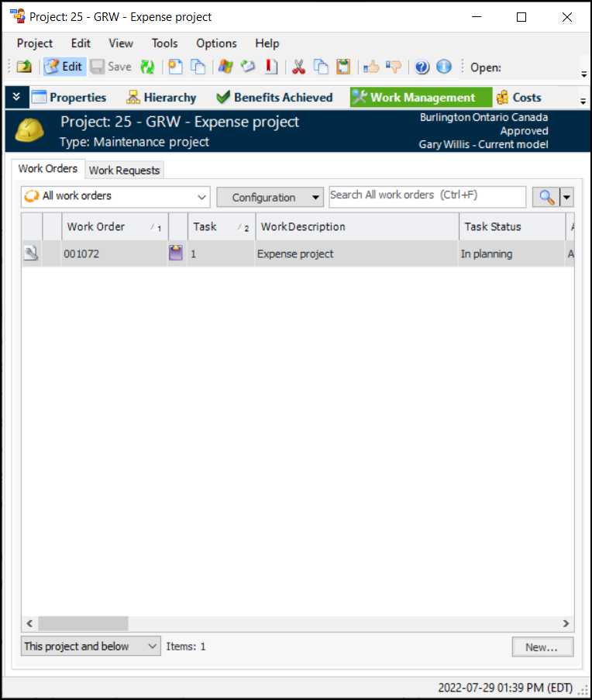Click the magnifying glass search button
This screenshot has height=700, width=592.
click(546, 197)
